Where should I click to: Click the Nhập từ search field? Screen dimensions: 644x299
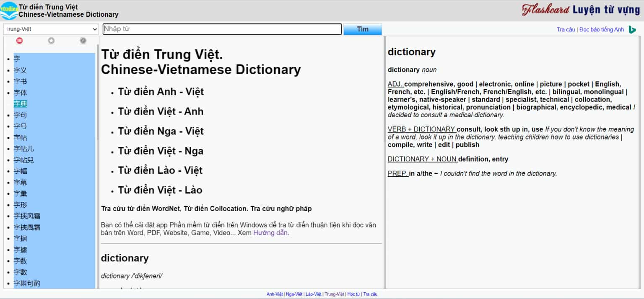222,29
